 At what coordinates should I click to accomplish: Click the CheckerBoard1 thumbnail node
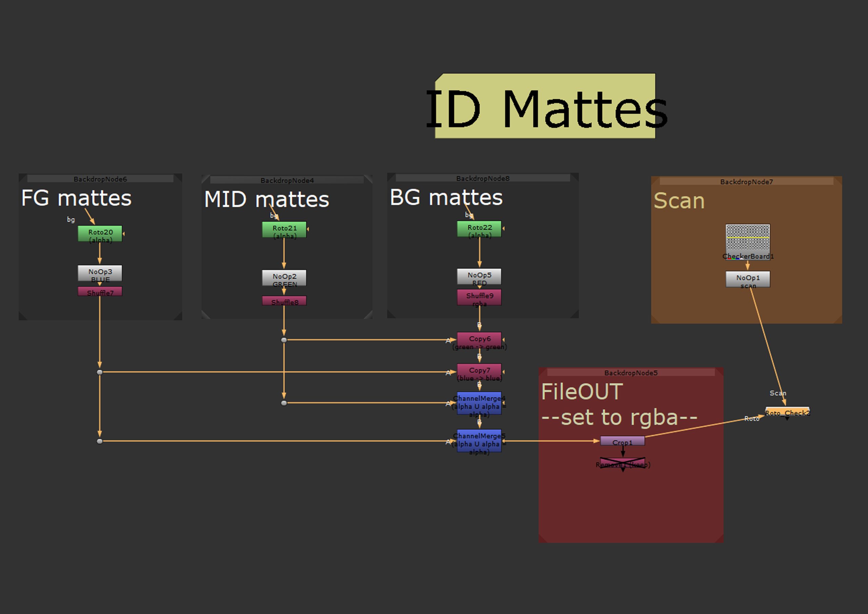click(x=747, y=242)
